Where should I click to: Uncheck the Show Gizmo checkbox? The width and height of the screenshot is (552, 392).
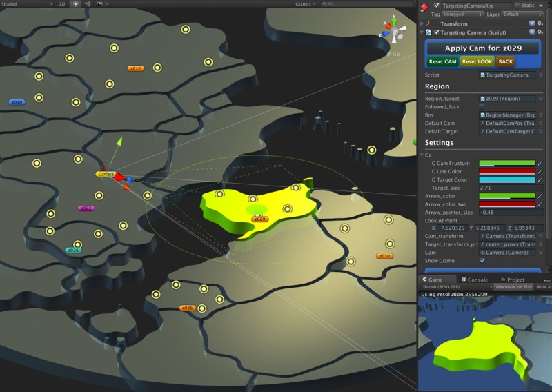[x=482, y=260]
